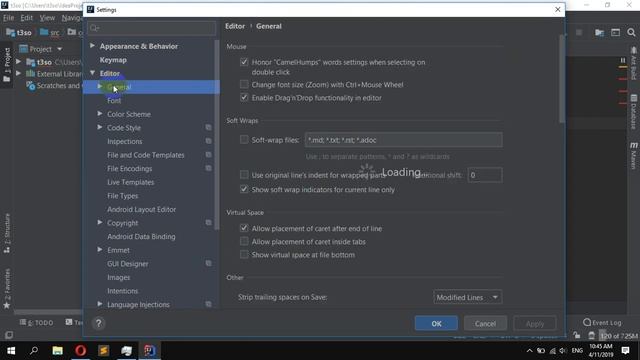
Task: Open taskbar search magnifier
Action: (x=34, y=351)
